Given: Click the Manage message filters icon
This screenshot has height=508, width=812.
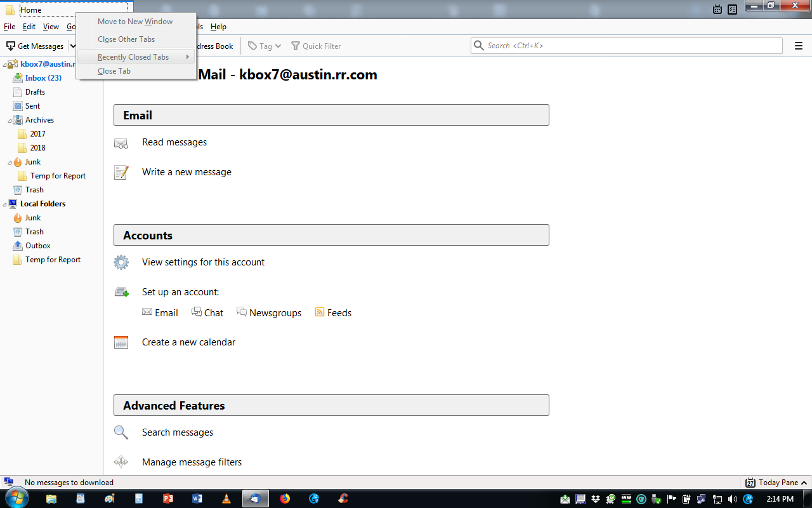Looking at the screenshot, I should [x=121, y=462].
